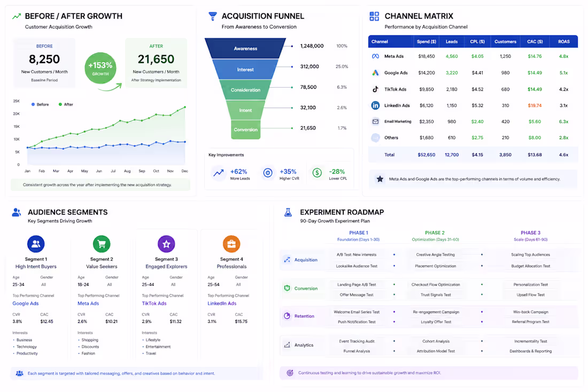The image size is (588, 392).
Task: Sort by the Leads column header
Action: (x=452, y=42)
